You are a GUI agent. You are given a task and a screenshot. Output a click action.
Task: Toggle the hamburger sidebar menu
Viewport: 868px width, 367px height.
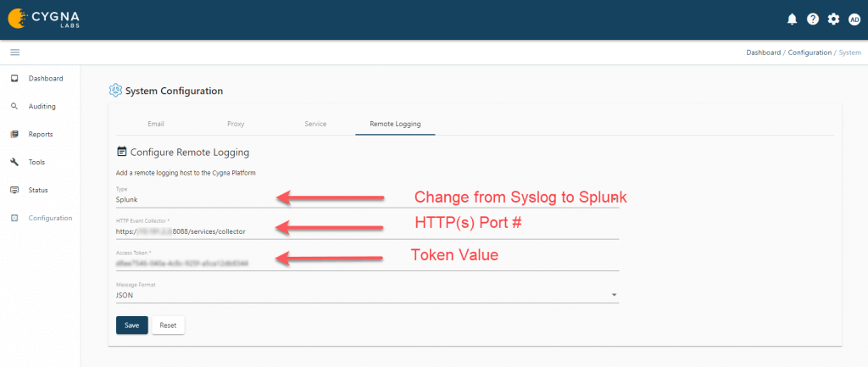point(14,53)
